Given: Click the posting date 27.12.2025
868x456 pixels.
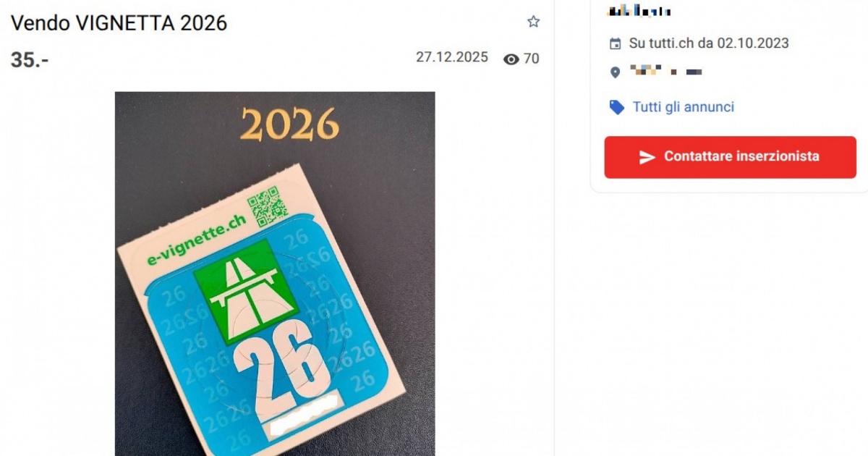Looking at the screenshot, I should coord(452,57).
